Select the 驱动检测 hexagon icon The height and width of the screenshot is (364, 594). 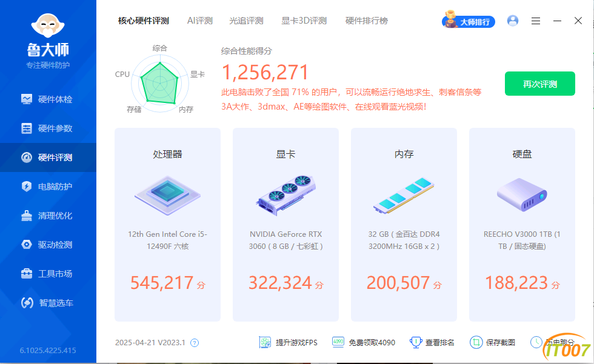tap(27, 245)
